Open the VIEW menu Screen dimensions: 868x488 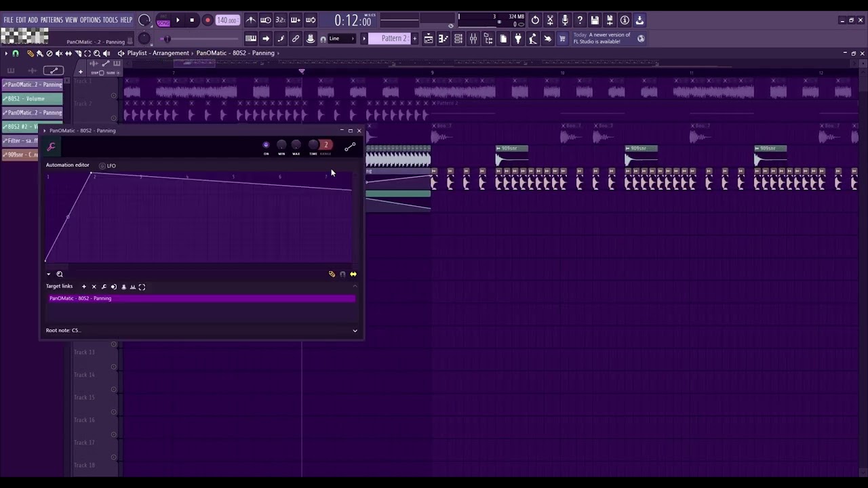(71, 20)
